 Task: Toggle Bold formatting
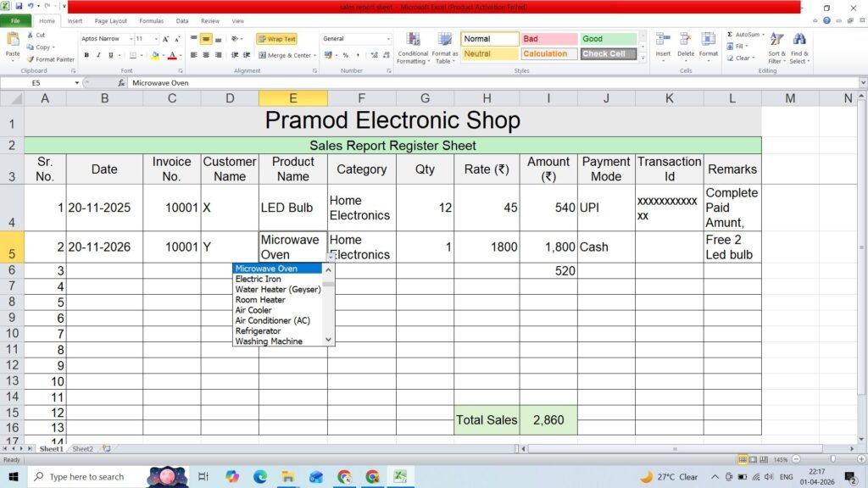86,55
